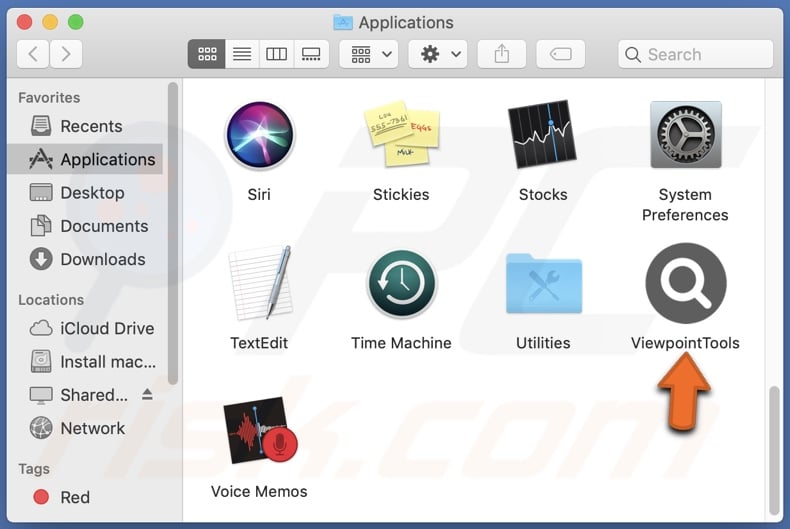Screen dimensions: 790x529
Task: Click the ViewpointTools label text
Action: click(x=685, y=343)
